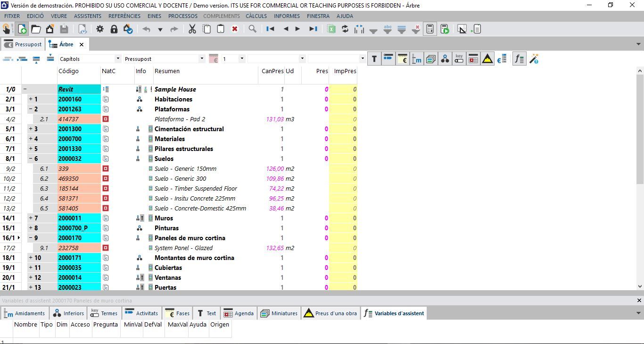
Task: Switch to the Amidaments bottom tab
Action: (25, 313)
